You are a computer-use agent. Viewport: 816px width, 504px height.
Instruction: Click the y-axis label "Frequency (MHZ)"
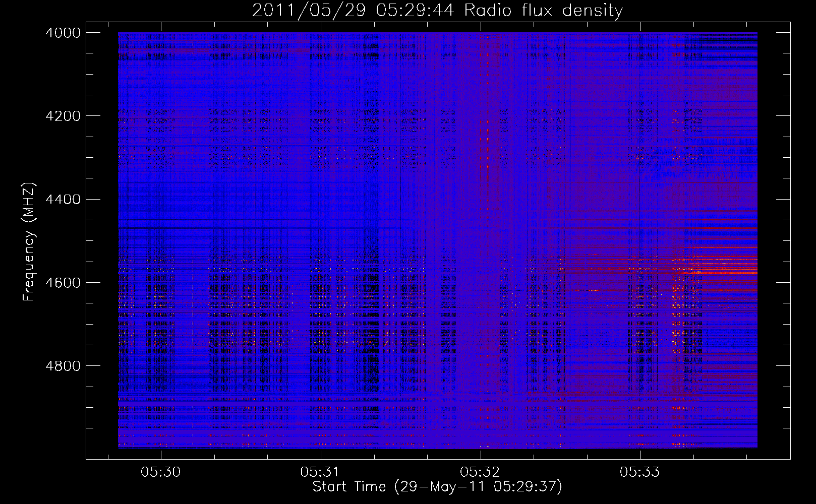tap(29, 242)
